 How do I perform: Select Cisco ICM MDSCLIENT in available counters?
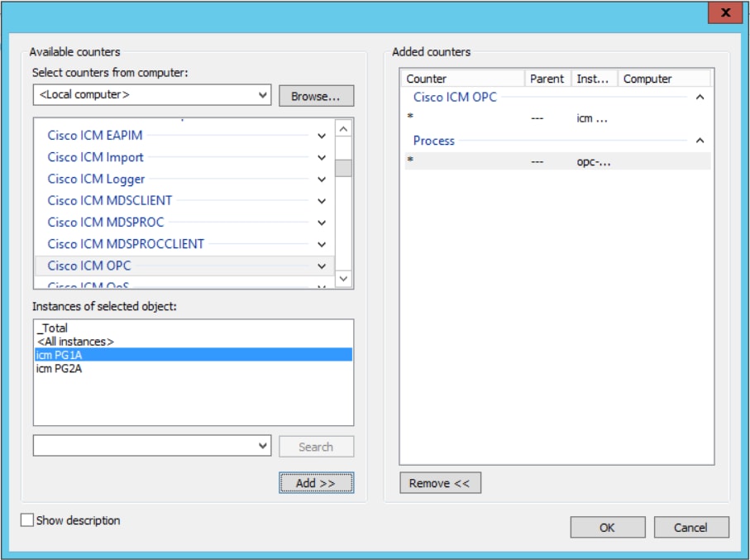pyautogui.click(x=110, y=200)
